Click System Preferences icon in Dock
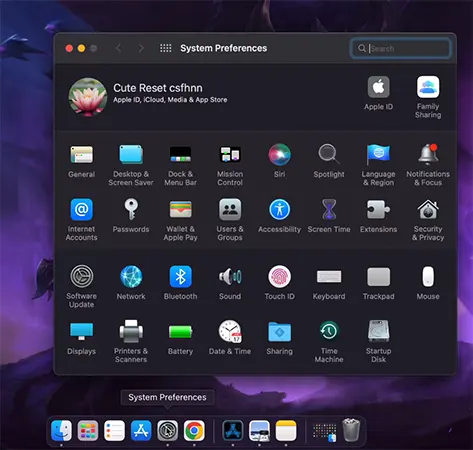 pyautogui.click(x=167, y=430)
